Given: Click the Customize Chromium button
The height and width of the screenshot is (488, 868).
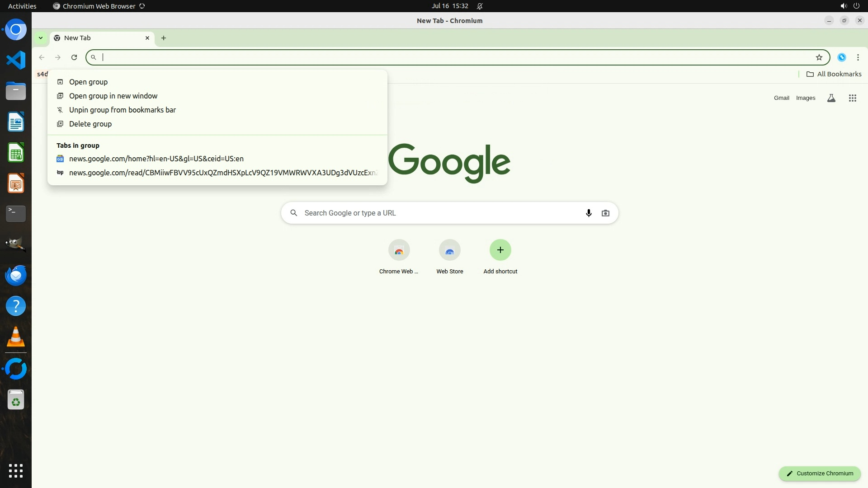Looking at the screenshot, I should click(x=819, y=473).
